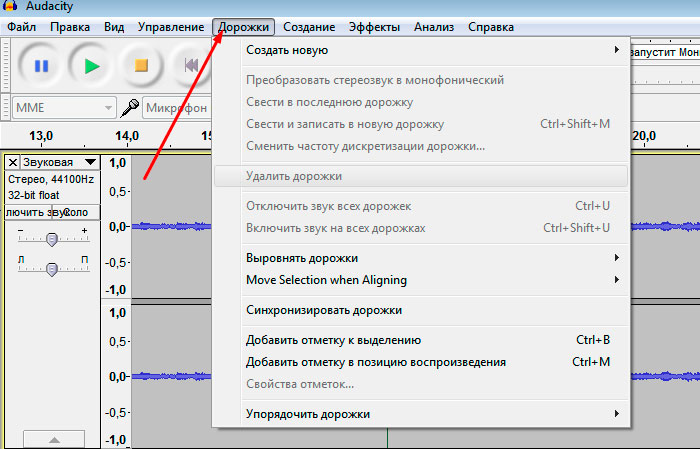Image resolution: width=700 pixels, height=449 pixels.
Task: Click the lower channel waveform left of the menu
Action: coord(171,376)
